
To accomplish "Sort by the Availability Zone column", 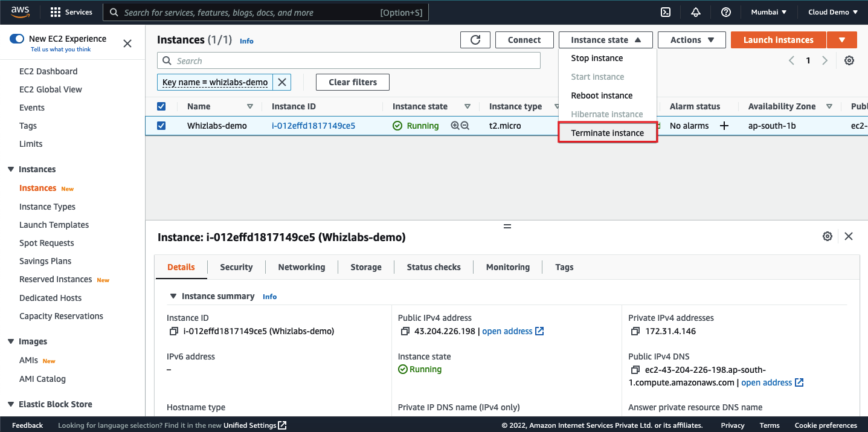I will click(x=829, y=106).
